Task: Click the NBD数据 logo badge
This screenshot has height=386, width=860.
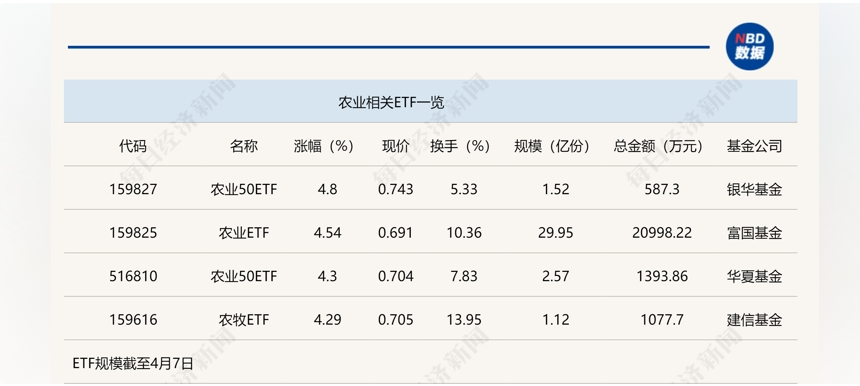Action: (749, 46)
